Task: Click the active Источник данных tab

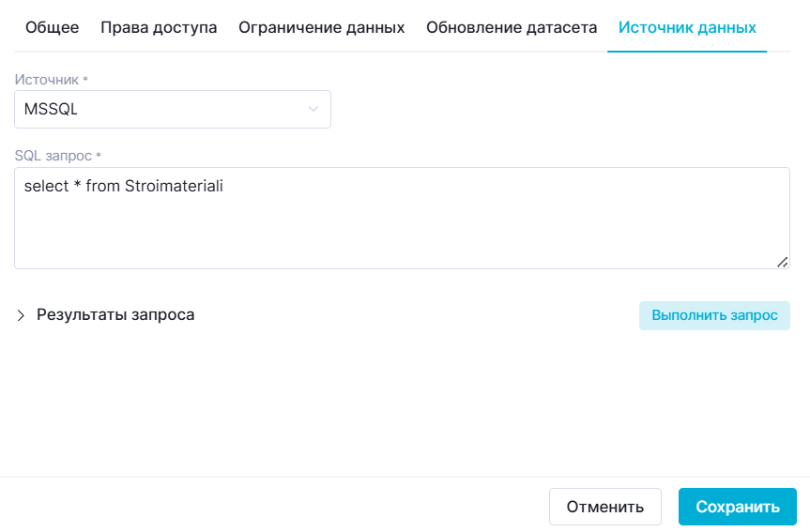Action: point(687,27)
